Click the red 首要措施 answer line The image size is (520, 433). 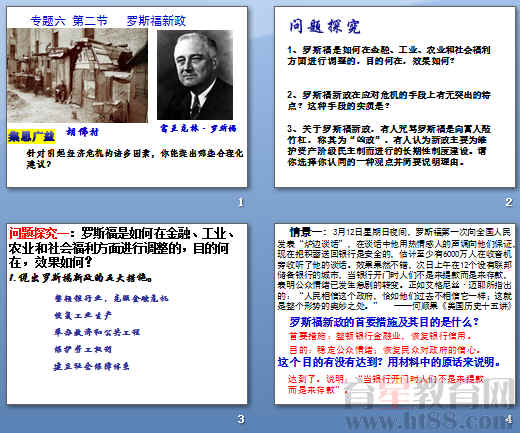point(380,336)
